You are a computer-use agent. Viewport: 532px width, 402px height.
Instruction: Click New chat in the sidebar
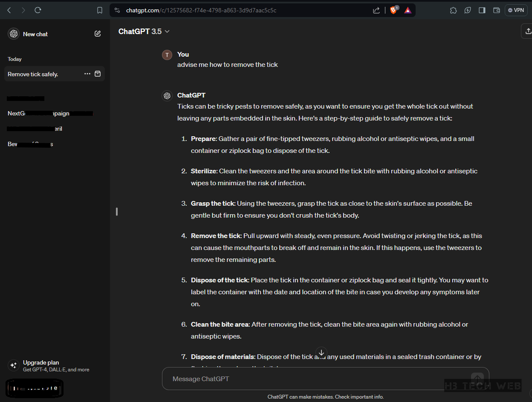pyautogui.click(x=35, y=34)
